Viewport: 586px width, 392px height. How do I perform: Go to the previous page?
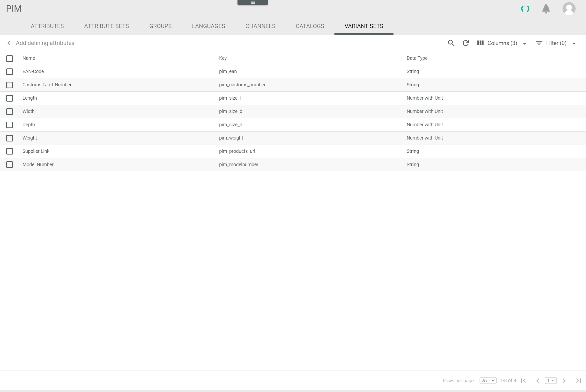click(x=538, y=380)
